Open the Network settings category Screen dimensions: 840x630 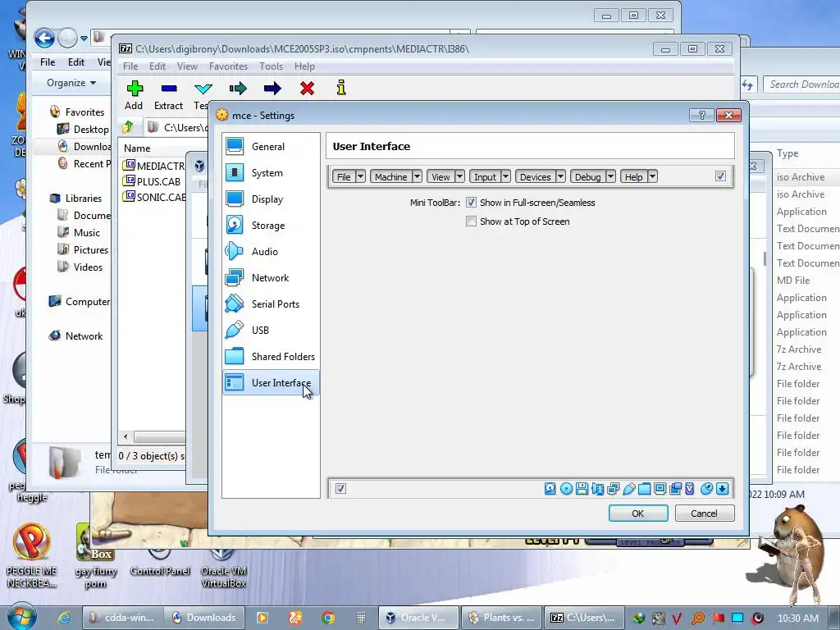[271, 277]
